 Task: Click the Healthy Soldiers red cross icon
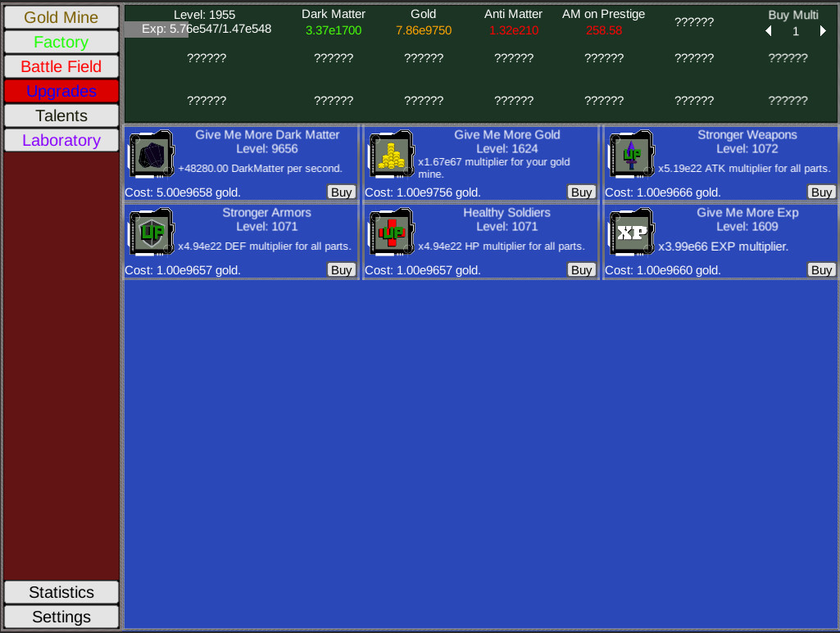click(391, 233)
